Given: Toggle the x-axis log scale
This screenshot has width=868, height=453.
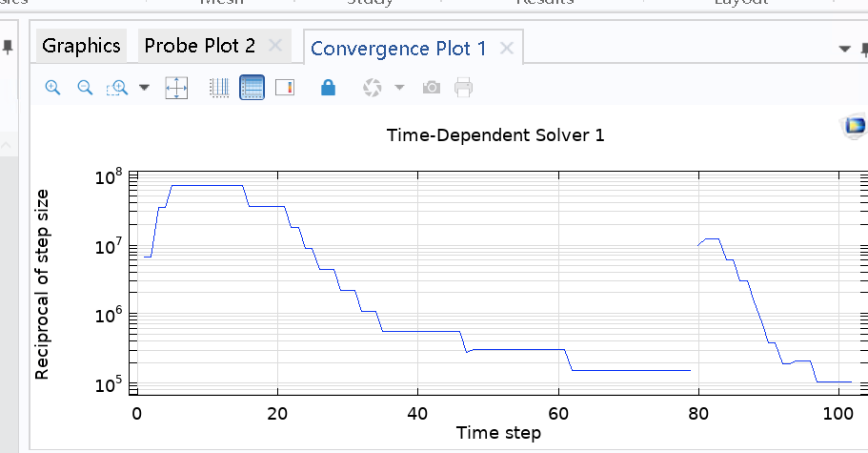Looking at the screenshot, I should 220,88.
